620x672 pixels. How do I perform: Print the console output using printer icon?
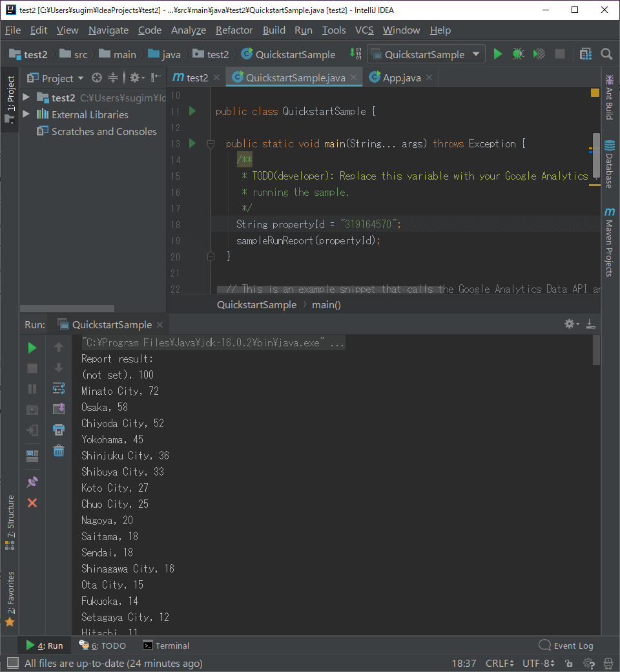click(59, 430)
